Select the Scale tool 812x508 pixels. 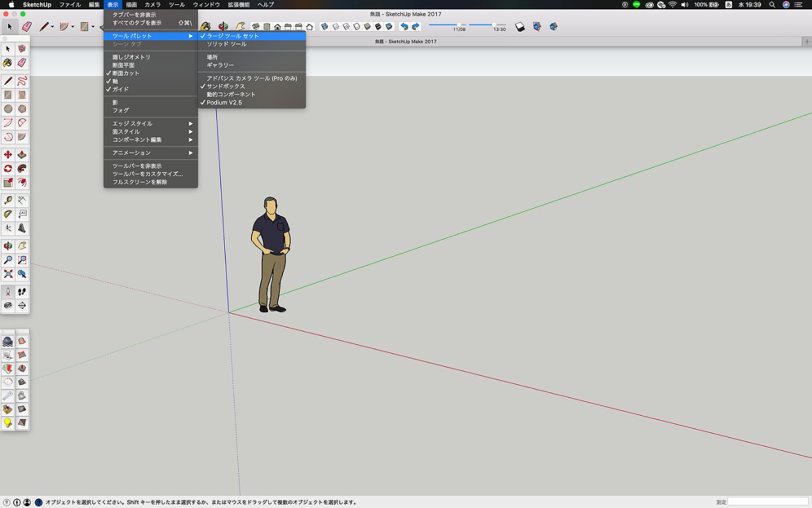click(8, 183)
